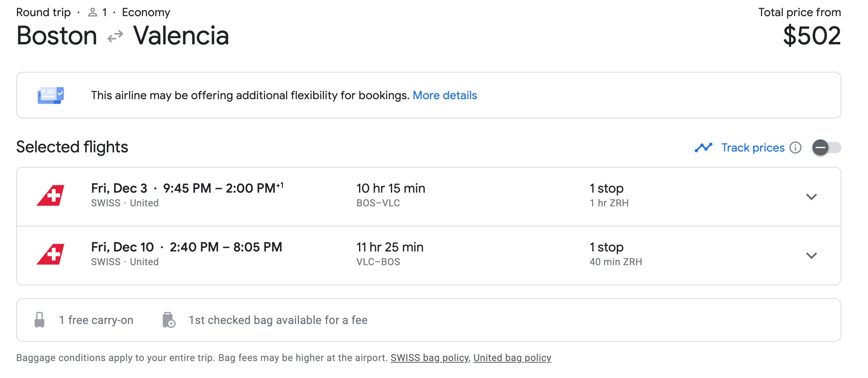Click the SWISS logo on the Dec 3 flight

click(51, 196)
